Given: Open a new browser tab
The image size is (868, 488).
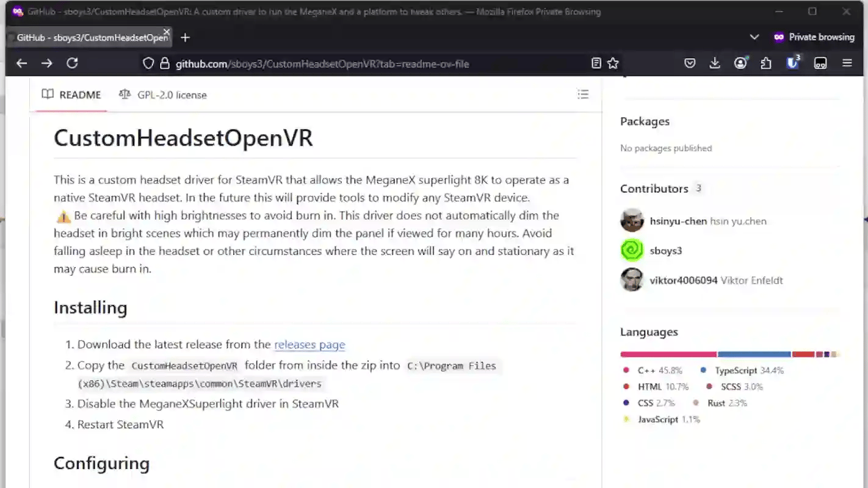Looking at the screenshot, I should (186, 38).
